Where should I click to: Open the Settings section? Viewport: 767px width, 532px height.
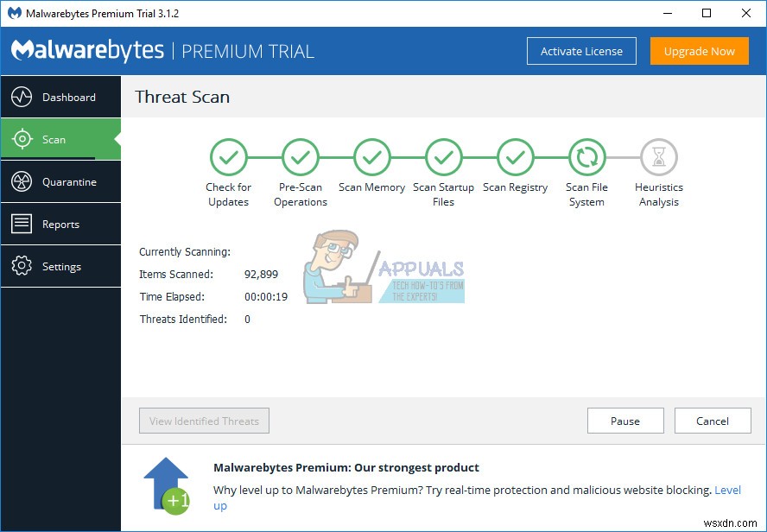point(60,266)
